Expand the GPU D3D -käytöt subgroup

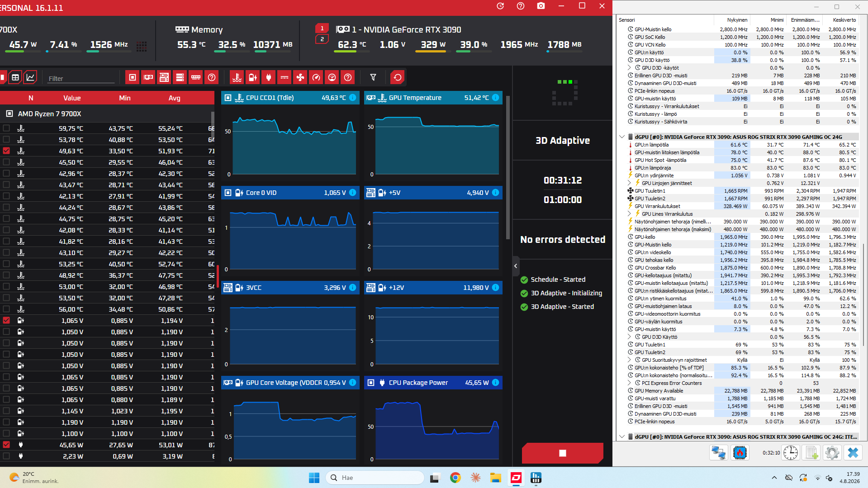click(629, 68)
